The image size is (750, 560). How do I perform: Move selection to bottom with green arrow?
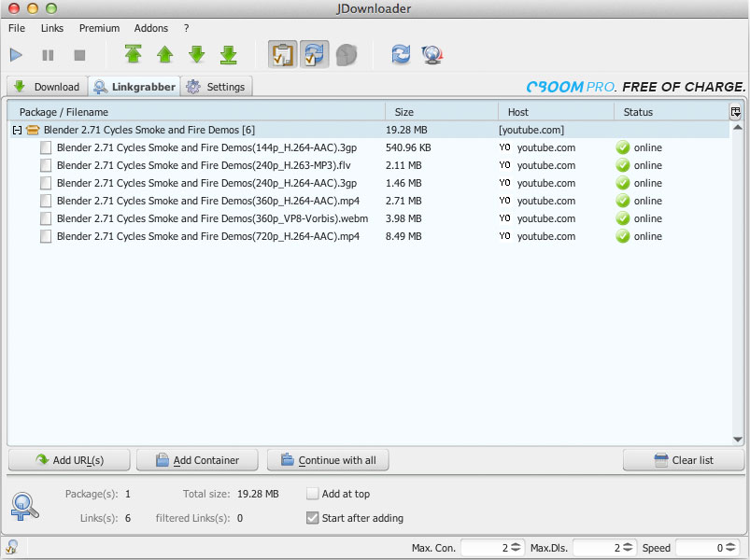229,54
